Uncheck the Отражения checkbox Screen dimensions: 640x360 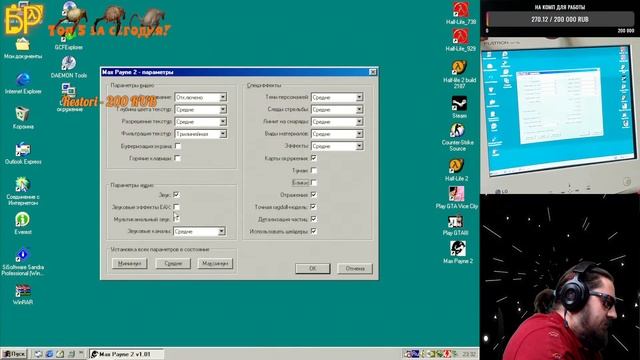[314, 195]
